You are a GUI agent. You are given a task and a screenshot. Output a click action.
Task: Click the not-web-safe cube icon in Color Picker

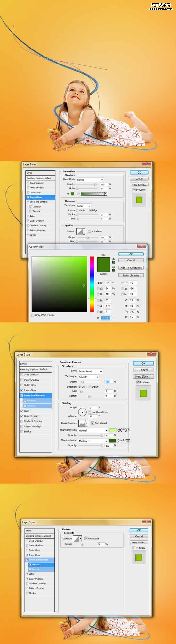(x=113, y=267)
